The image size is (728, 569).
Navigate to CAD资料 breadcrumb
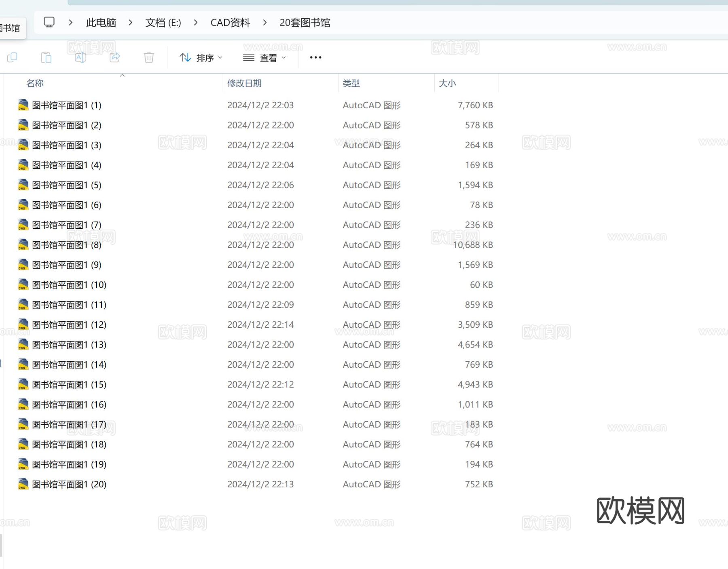coord(230,23)
